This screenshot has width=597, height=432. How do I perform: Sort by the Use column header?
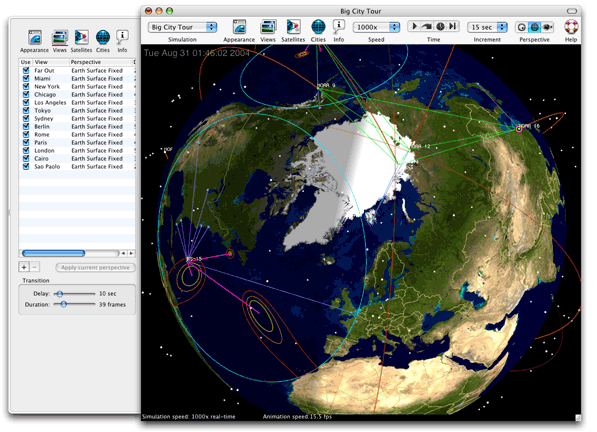click(26, 63)
